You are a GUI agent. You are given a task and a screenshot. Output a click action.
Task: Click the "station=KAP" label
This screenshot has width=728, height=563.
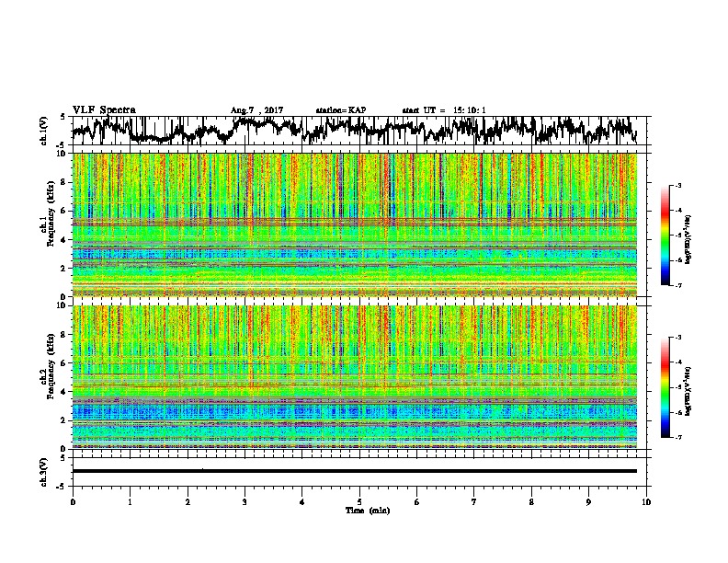(341, 110)
